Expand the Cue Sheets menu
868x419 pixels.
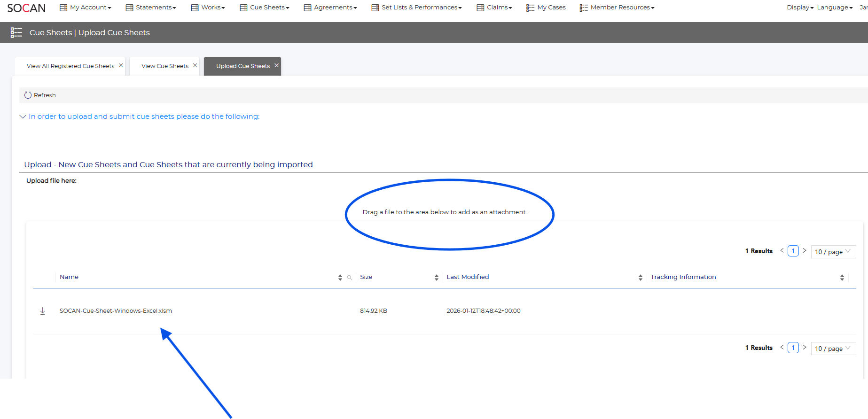point(265,8)
